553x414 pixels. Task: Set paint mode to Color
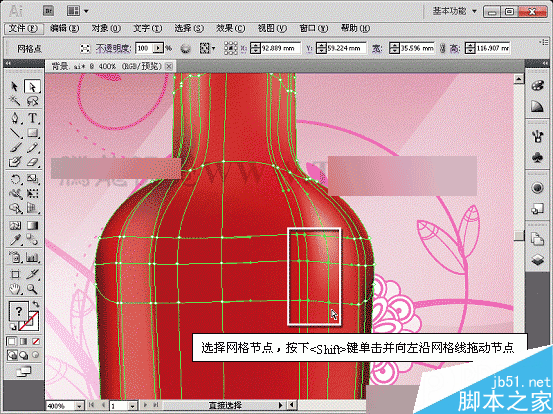(x=12, y=341)
